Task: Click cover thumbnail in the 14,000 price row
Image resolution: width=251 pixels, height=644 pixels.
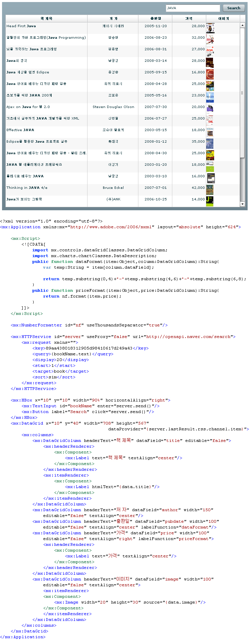Action: pyautogui.click(x=210, y=201)
